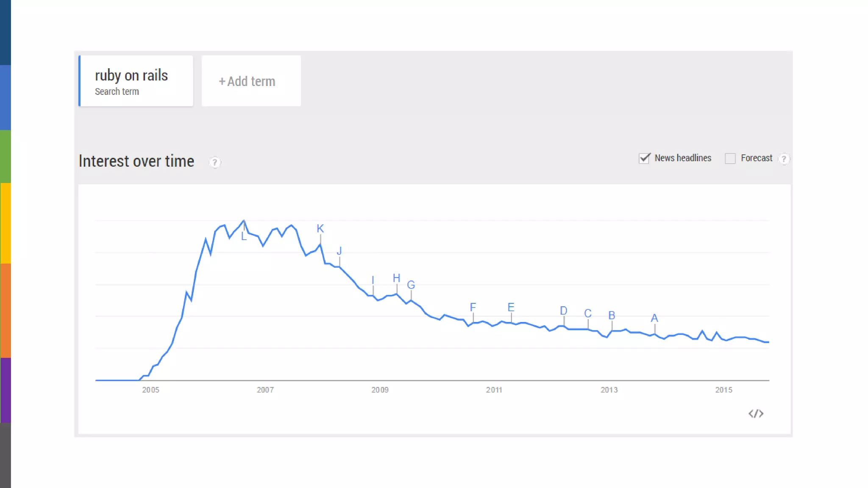Click the Add term button
This screenshot has width=868, height=488.
[251, 81]
